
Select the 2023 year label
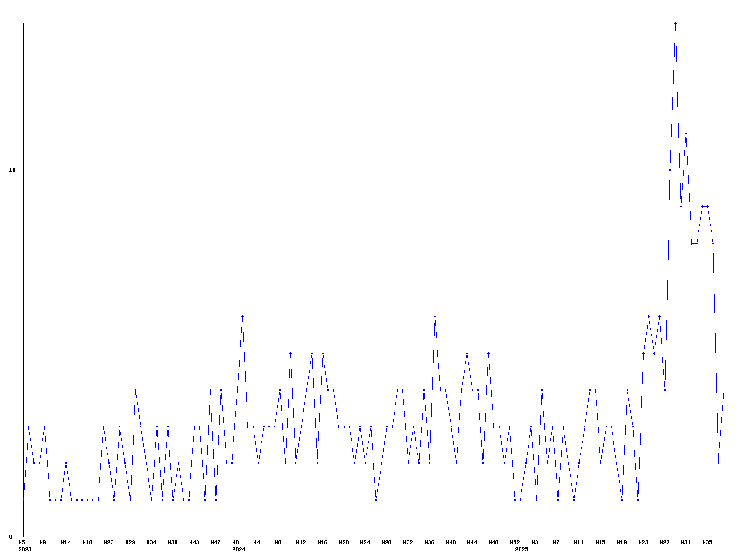click(x=25, y=549)
